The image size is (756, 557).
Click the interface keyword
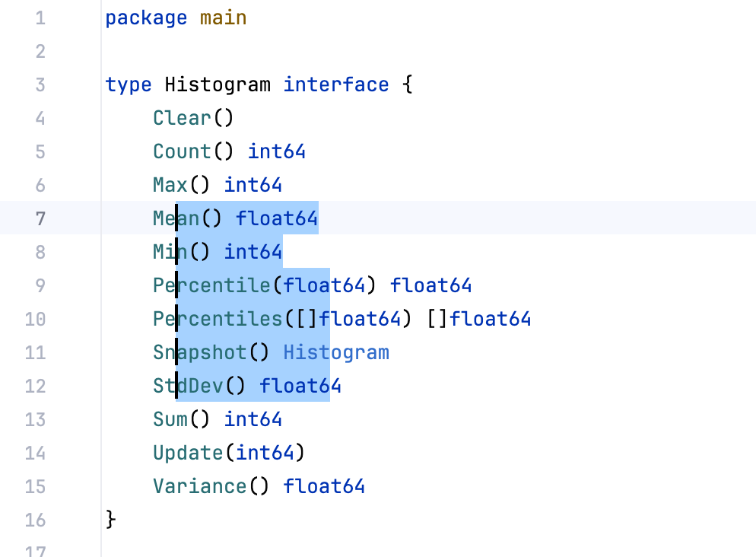(335, 84)
